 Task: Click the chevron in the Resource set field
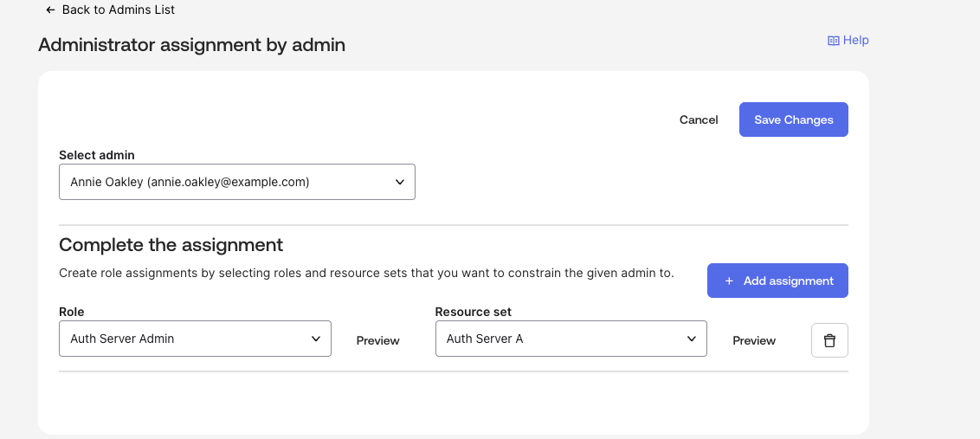coord(691,339)
